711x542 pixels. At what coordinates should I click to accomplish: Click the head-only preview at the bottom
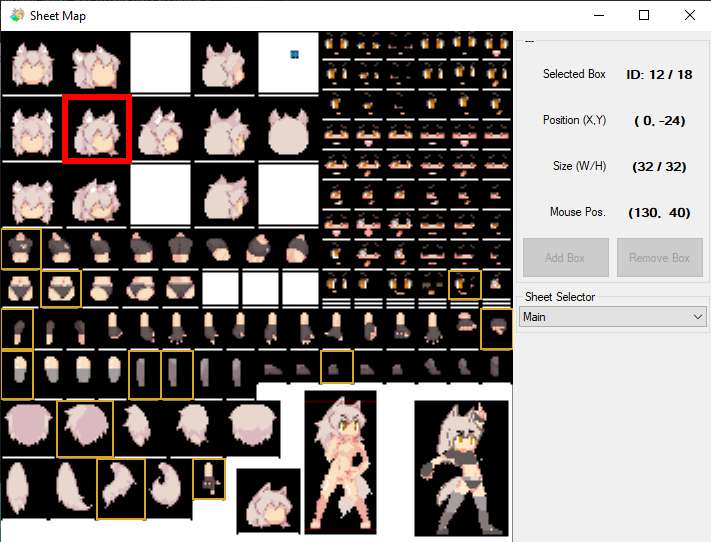point(268,501)
